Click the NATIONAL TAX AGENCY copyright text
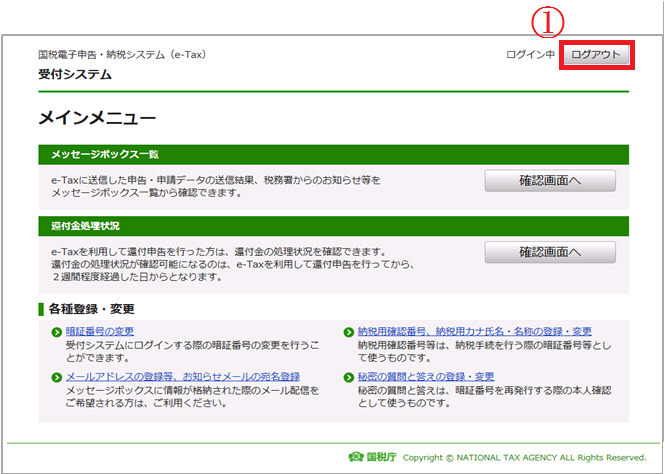The height and width of the screenshot is (474, 665). coord(525,457)
